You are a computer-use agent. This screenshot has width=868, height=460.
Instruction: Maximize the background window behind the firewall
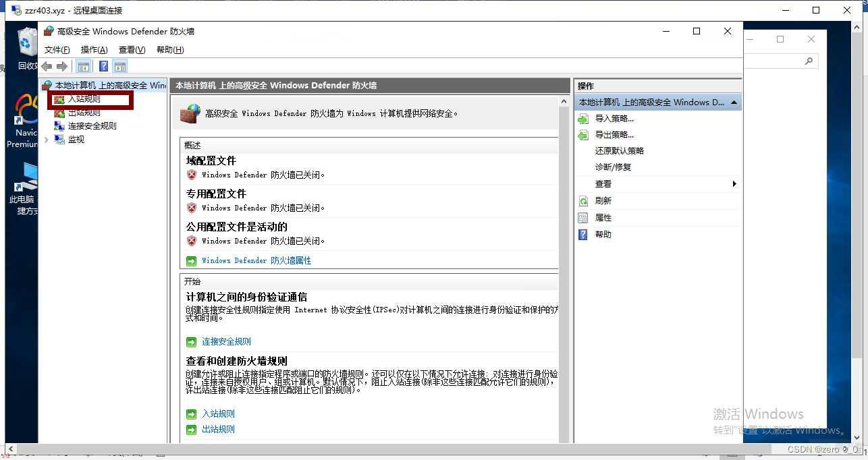tap(780, 39)
